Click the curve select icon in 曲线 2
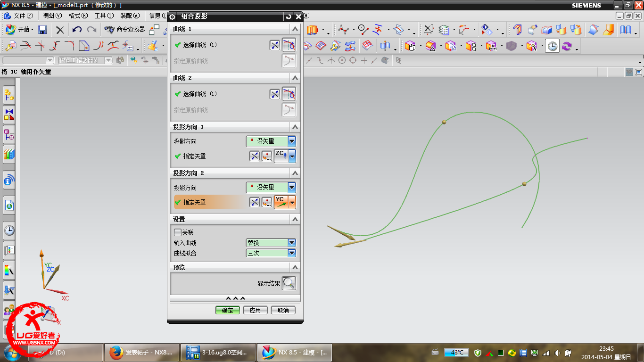The image size is (644, 362). [x=289, y=94]
